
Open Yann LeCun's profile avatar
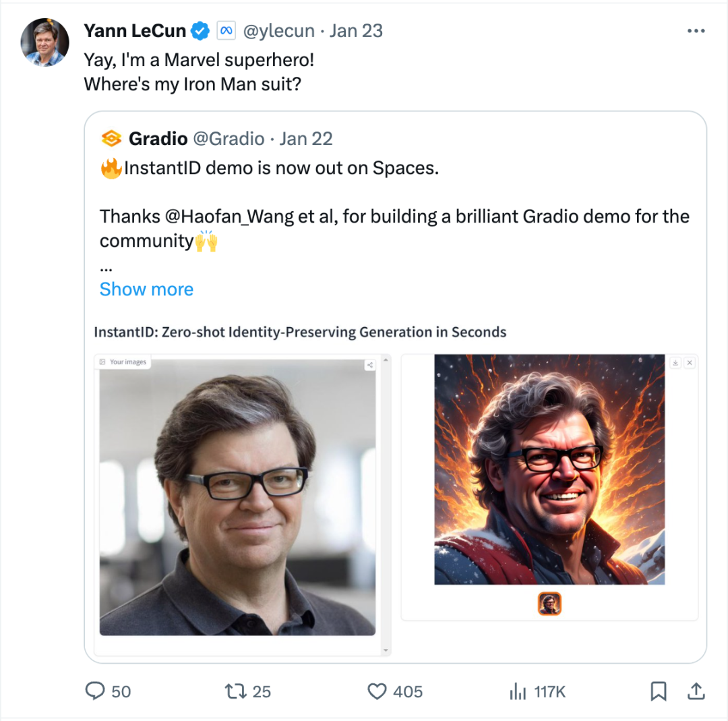pyautogui.click(x=46, y=42)
